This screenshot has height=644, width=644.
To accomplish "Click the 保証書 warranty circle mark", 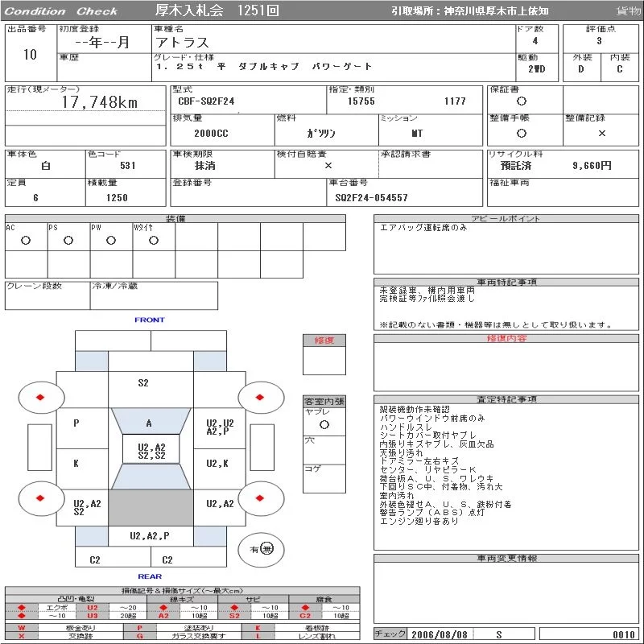I will (x=521, y=101).
